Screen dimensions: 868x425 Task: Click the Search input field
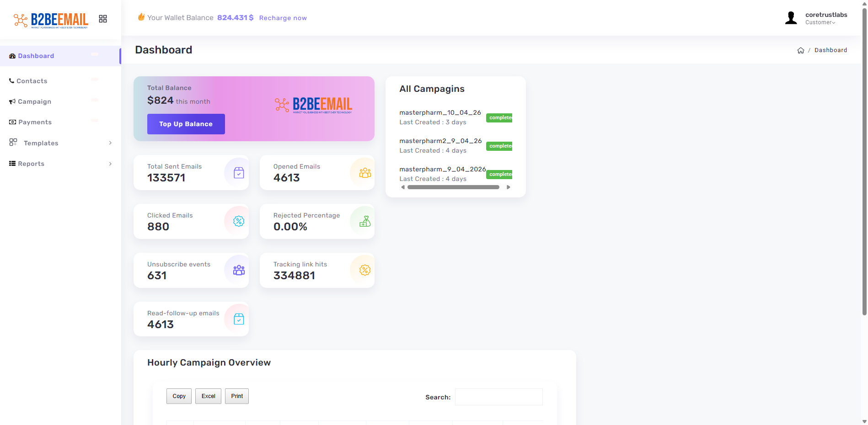(x=498, y=397)
